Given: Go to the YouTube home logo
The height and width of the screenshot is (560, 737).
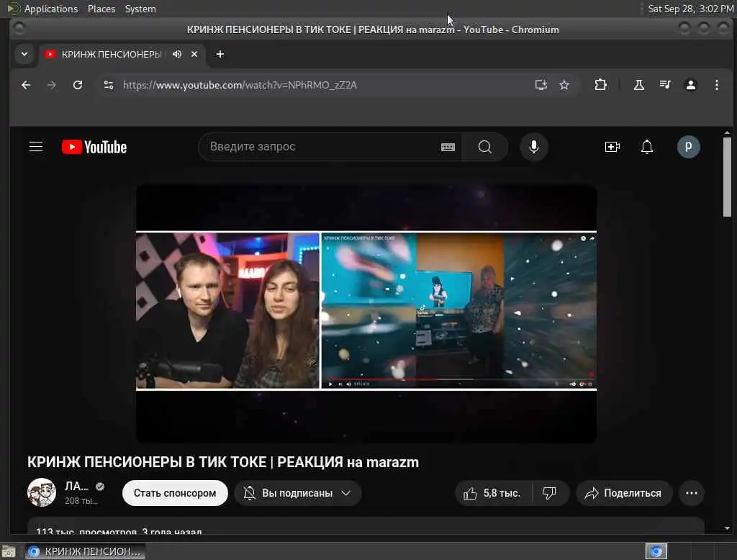Looking at the screenshot, I should point(94,147).
